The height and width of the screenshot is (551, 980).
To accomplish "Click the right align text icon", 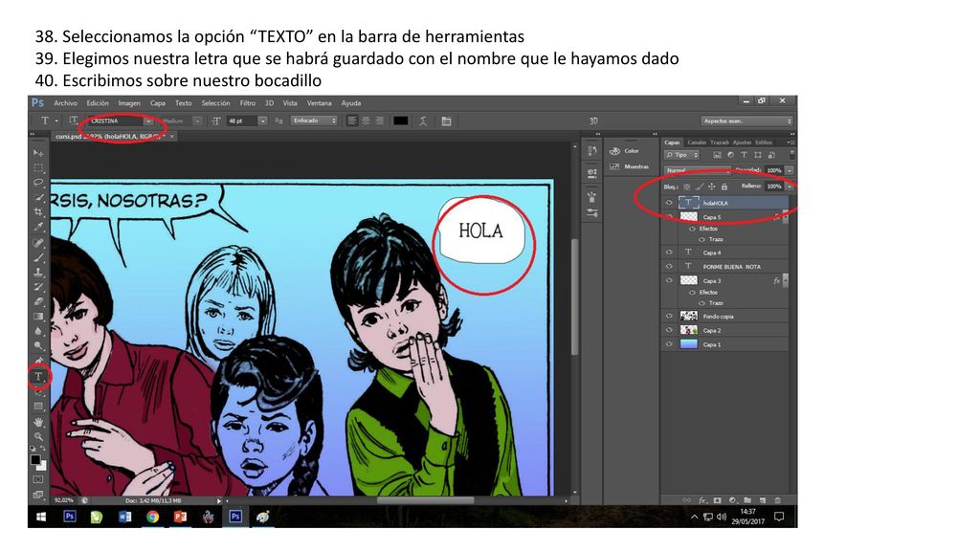I will (379, 121).
